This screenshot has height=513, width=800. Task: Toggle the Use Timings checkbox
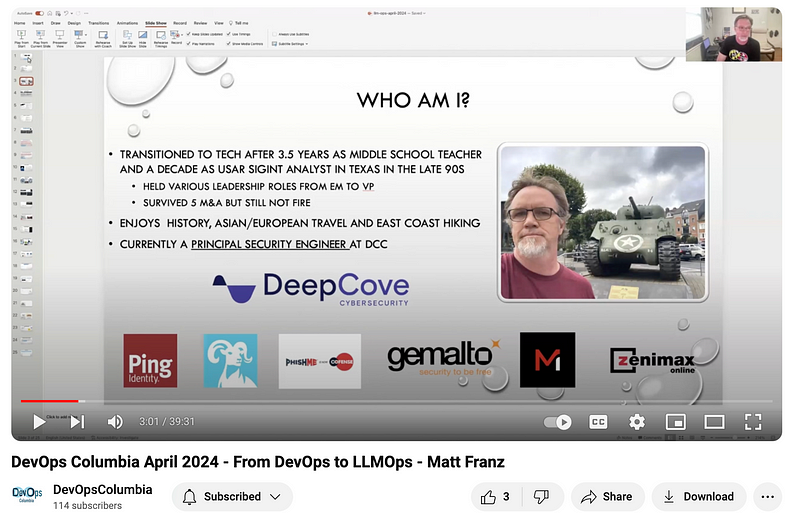click(x=228, y=34)
